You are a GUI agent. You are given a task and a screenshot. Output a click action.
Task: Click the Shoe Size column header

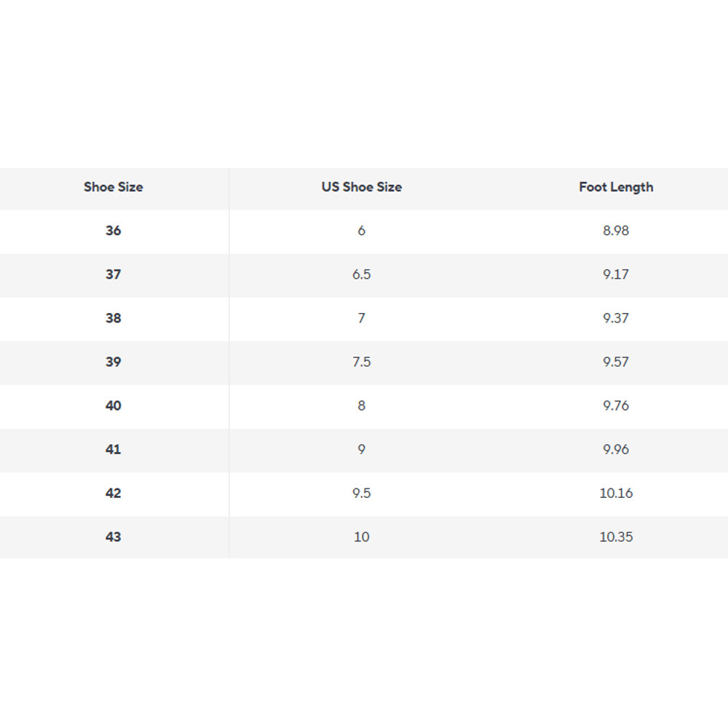[x=114, y=187]
